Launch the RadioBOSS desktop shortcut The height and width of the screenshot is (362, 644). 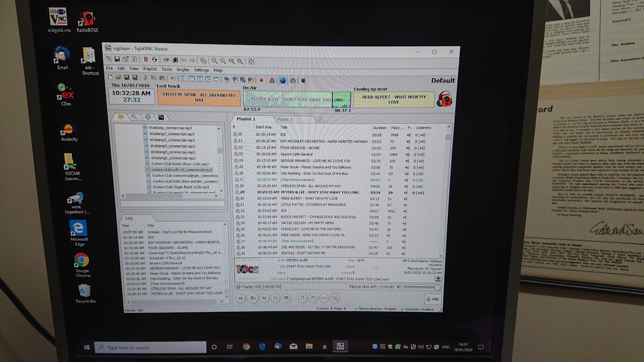(x=87, y=21)
